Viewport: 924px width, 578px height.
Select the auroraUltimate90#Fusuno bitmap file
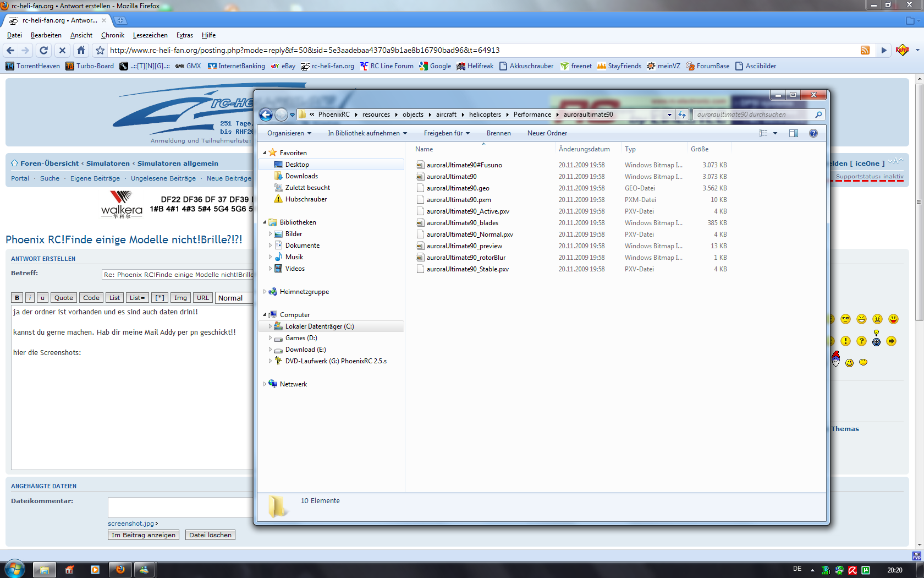464,165
